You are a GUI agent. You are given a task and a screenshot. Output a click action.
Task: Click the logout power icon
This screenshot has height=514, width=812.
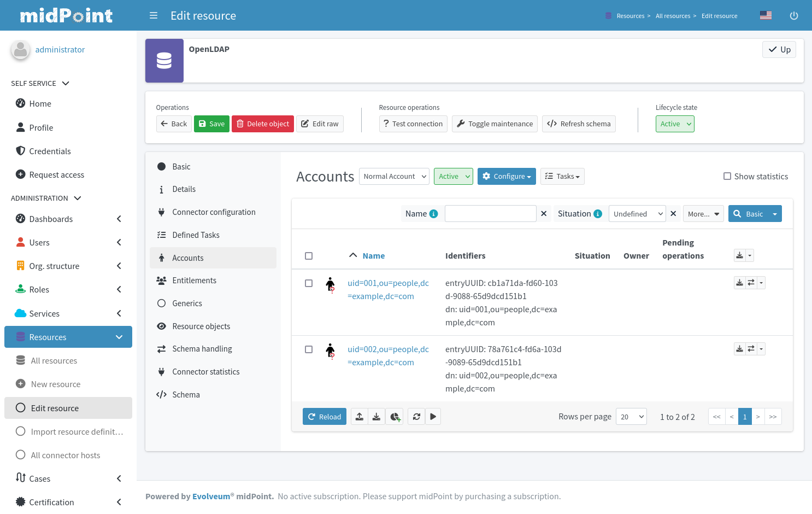tap(793, 15)
